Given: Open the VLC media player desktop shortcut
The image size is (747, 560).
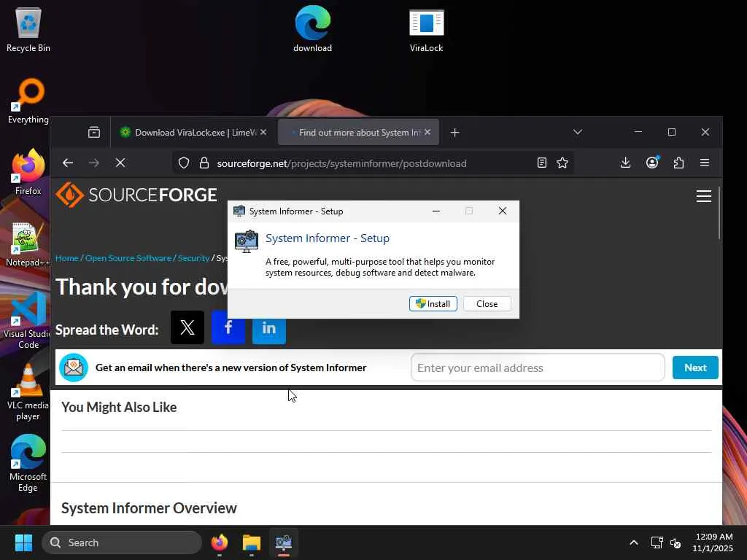Looking at the screenshot, I should [x=28, y=392].
